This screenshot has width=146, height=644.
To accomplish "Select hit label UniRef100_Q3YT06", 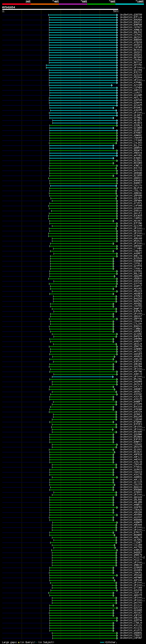I will 131,284.
